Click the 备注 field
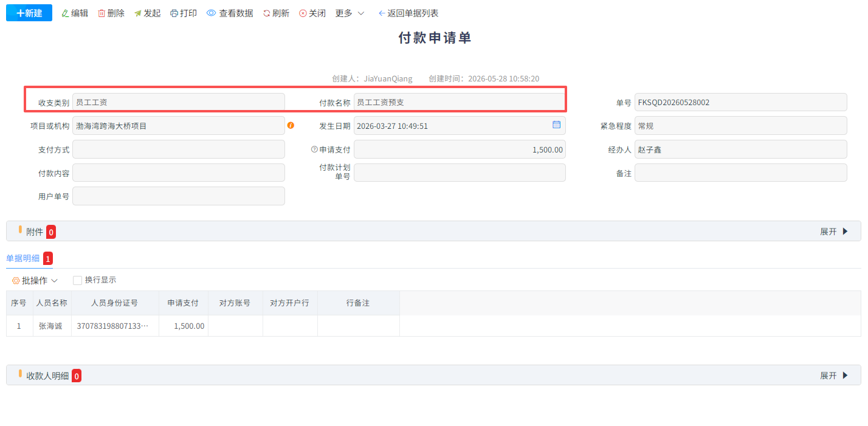Screen dimensions: 868x426 click(x=741, y=173)
